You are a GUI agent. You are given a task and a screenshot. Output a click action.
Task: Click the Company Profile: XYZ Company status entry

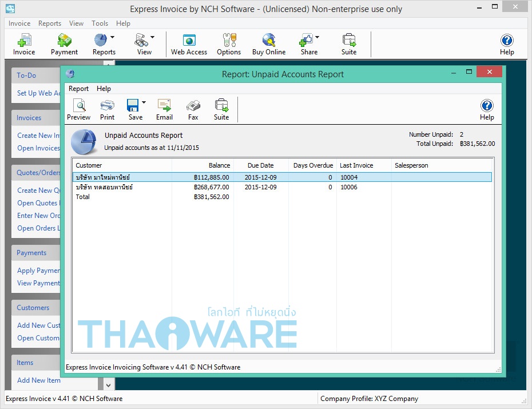click(x=369, y=399)
